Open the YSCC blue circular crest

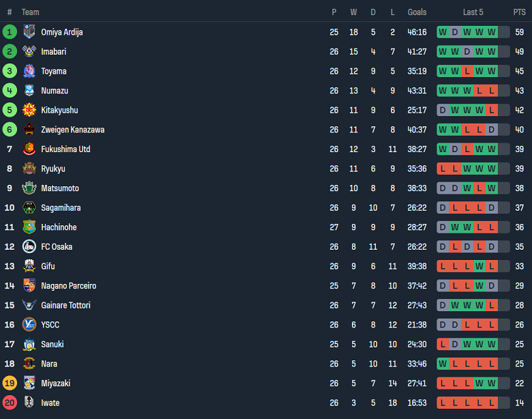coord(29,325)
